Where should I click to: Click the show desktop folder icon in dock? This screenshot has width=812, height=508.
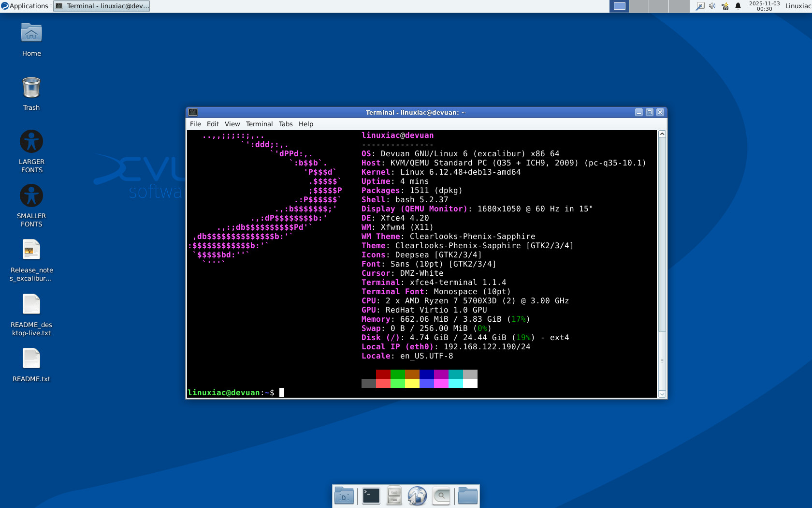(344, 496)
